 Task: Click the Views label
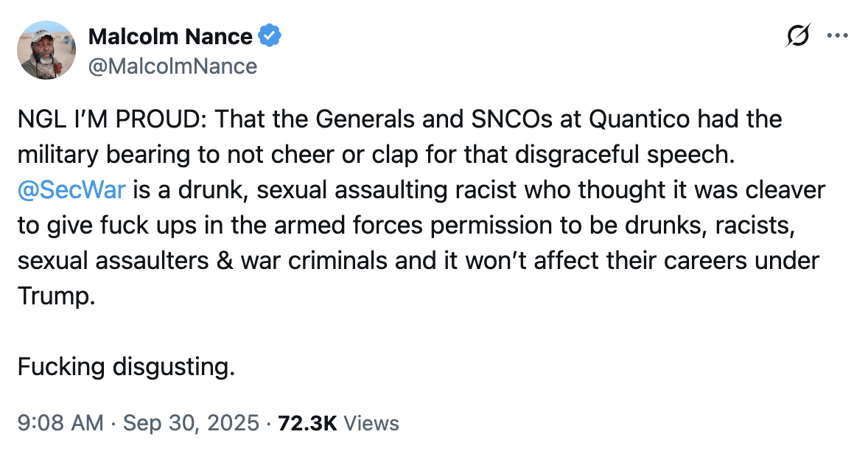[x=371, y=423]
